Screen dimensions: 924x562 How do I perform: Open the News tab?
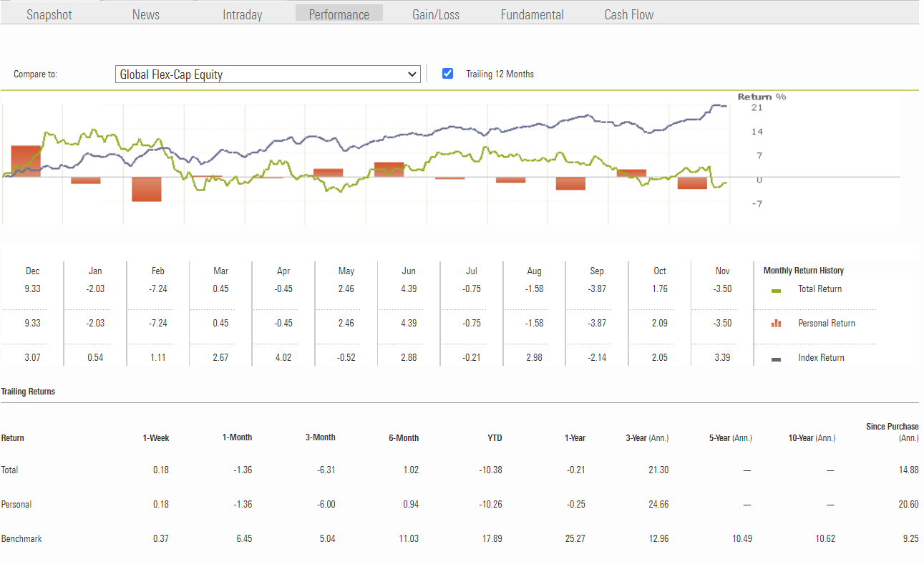coord(146,14)
